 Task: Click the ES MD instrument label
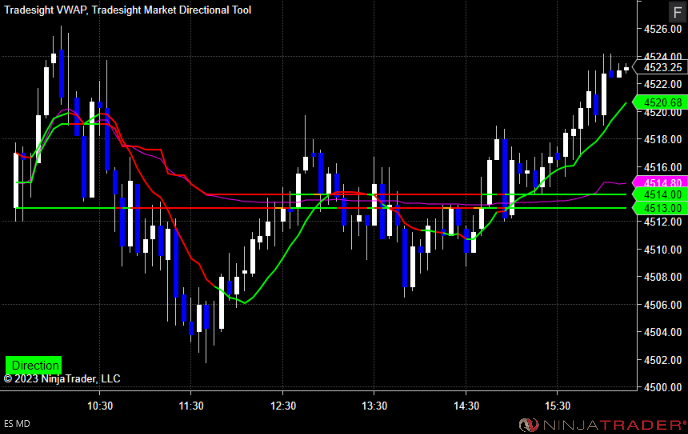[17, 423]
